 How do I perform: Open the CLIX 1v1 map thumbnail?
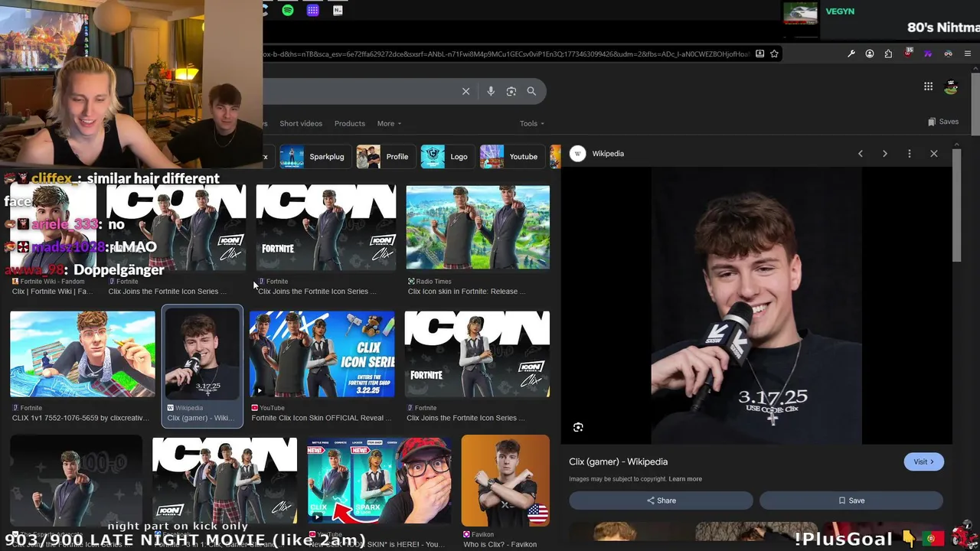(83, 354)
